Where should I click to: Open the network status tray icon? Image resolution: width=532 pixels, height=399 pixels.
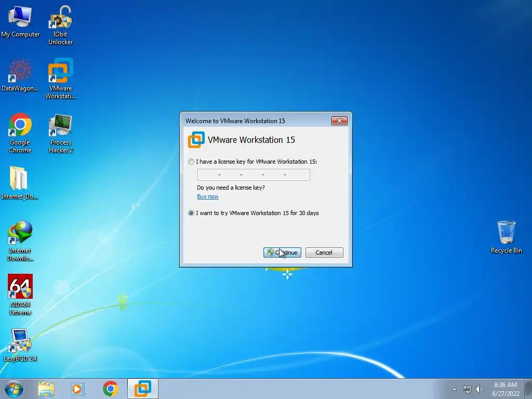[467, 389]
